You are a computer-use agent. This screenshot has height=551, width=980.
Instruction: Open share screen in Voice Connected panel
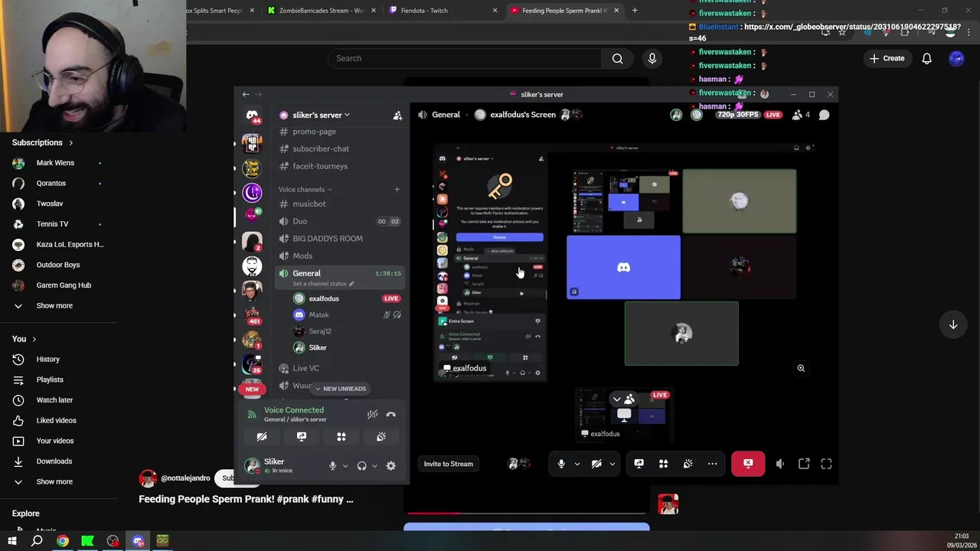point(302,437)
